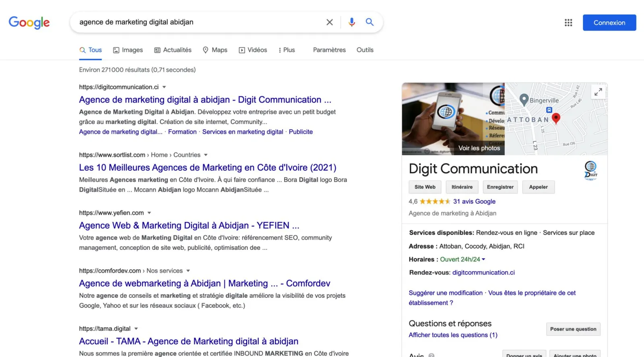This screenshot has width=644, height=357.
Task: Click Voir les photos thumbnail
Action: 453,119
